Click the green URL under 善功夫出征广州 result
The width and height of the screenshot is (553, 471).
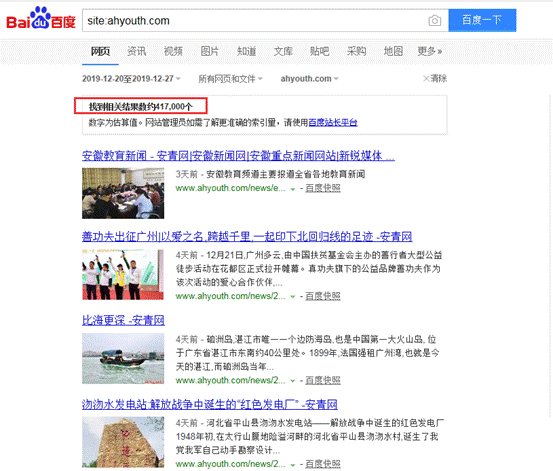pyautogui.click(x=231, y=296)
